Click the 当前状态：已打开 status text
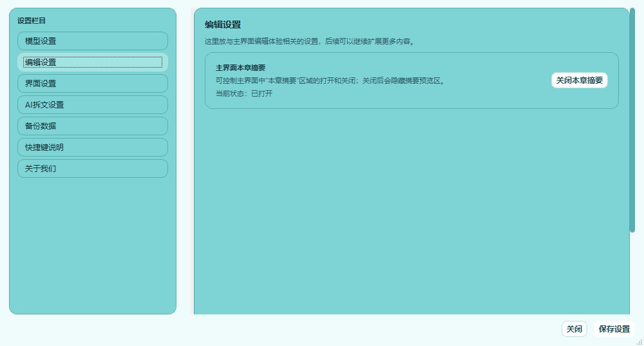The image size is (644, 346). click(244, 93)
